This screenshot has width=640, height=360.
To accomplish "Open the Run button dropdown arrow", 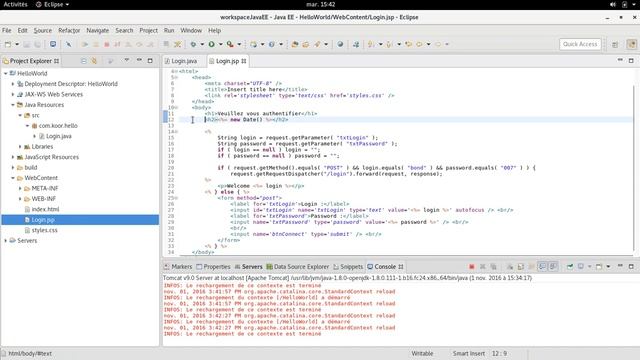I will (220, 44).
